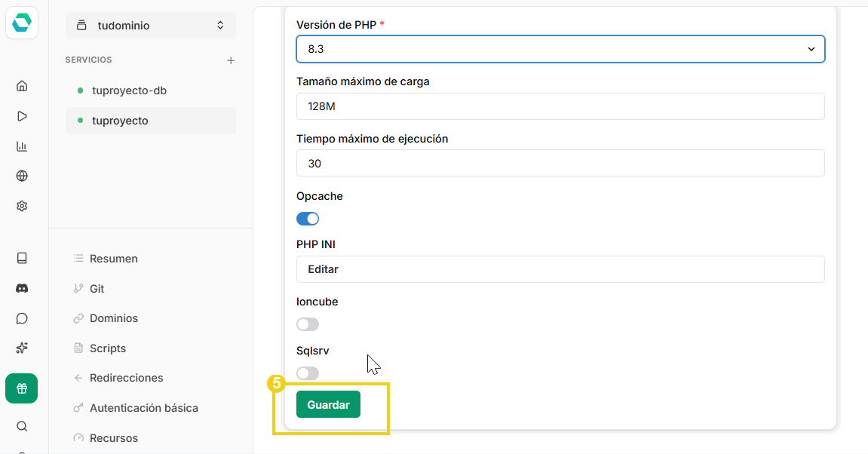The height and width of the screenshot is (454, 868).
Task: Open the home dashboard icon
Action: (21, 85)
